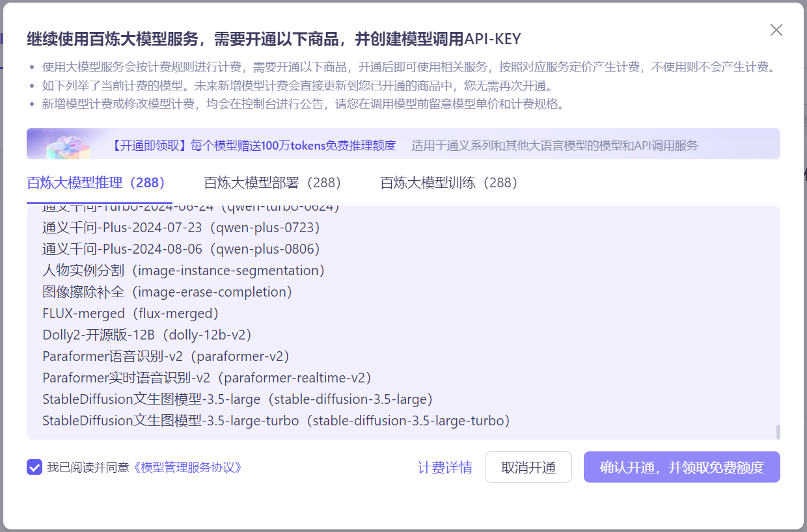Uncheck the 我已阅读并同意 checkbox
The height and width of the screenshot is (532, 807).
[34, 467]
